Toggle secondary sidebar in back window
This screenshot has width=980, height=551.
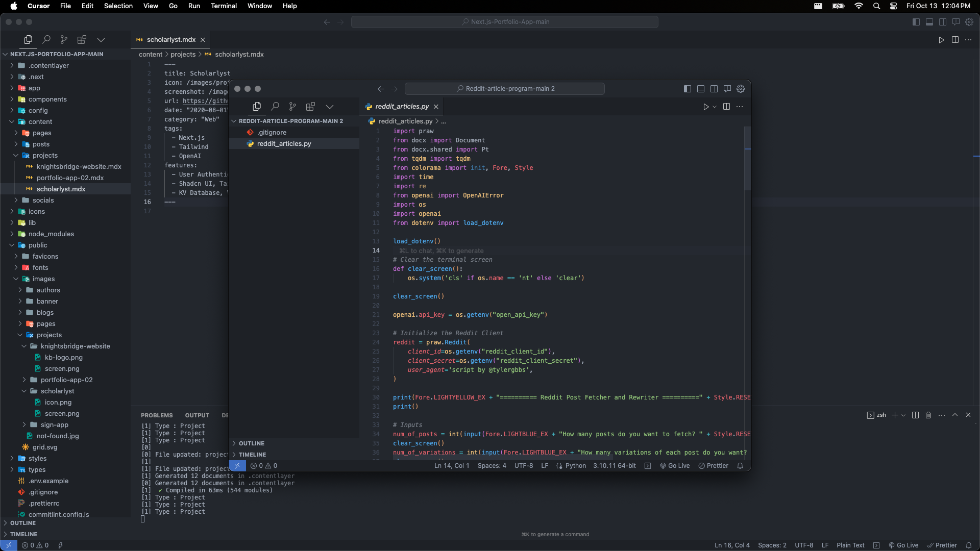tap(943, 22)
